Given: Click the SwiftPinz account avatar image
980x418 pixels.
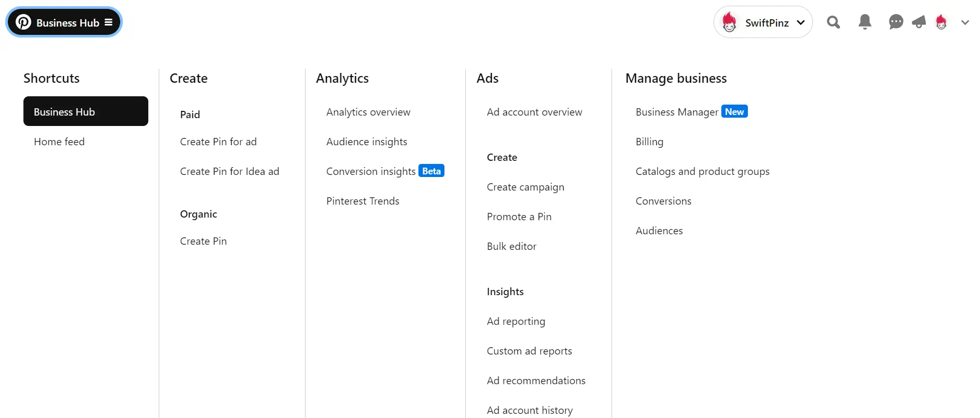Looking at the screenshot, I should coord(729,22).
